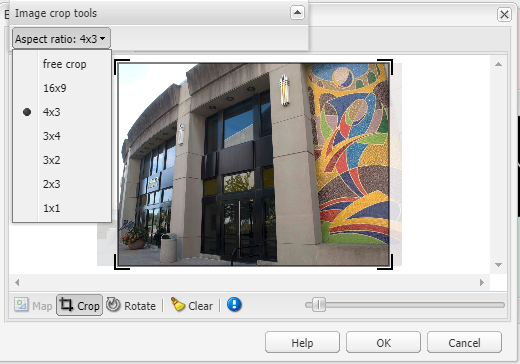Click Clear to reset edits

click(192, 305)
